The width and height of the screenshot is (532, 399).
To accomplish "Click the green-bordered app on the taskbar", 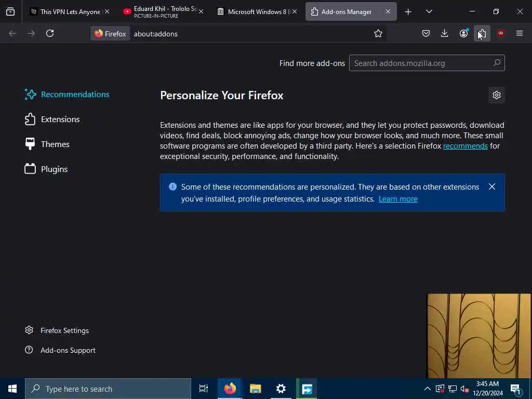I will click(x=307, y=389).
